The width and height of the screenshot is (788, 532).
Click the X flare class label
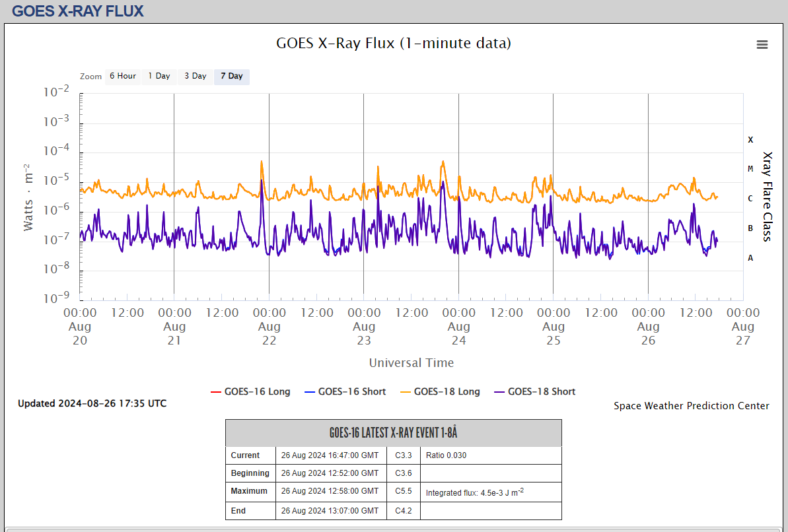click(750, 140)
